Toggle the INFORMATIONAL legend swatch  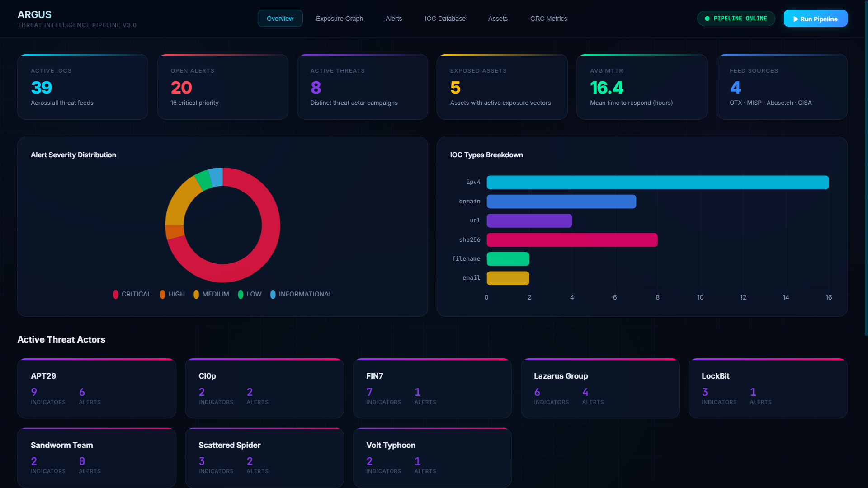[273, 294]
